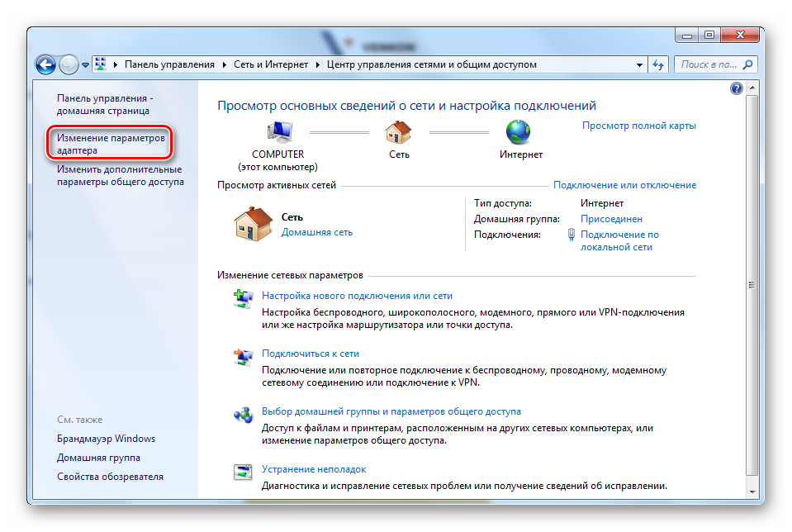
Task: Select Сеть и Интернет breadcrumb
Action: [271, 64]
